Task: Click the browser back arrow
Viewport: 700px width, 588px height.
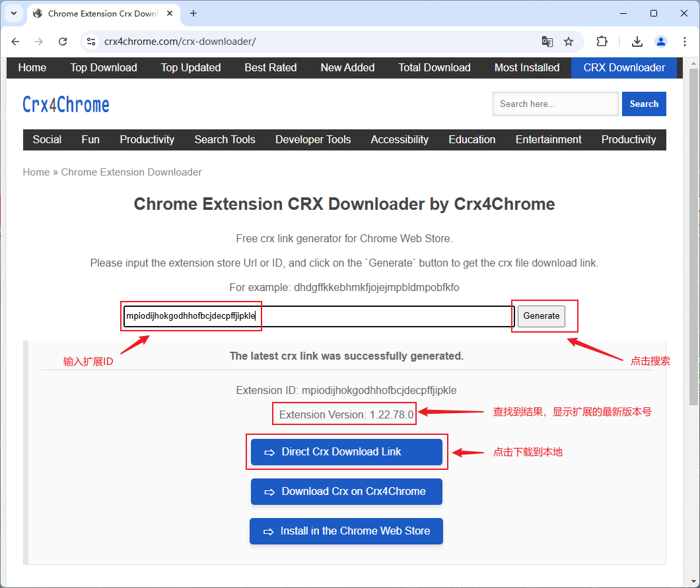Action: [16, 42]
